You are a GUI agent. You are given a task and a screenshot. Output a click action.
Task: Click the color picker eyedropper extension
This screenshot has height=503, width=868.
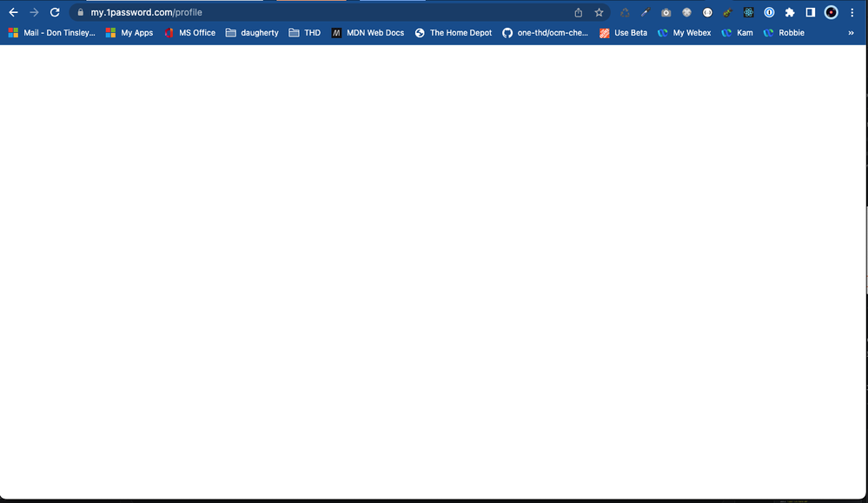pyautogui.click(x=645, y=12)
